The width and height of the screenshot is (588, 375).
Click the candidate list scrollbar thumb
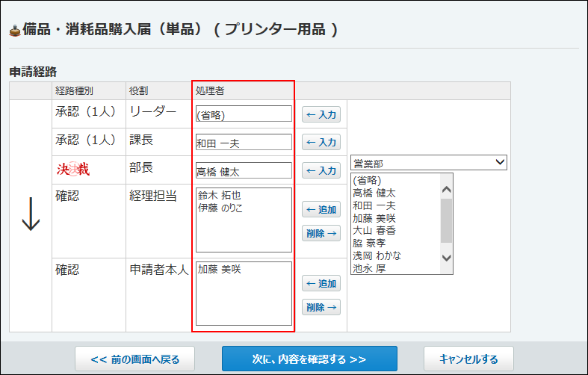tap(446, 221)
